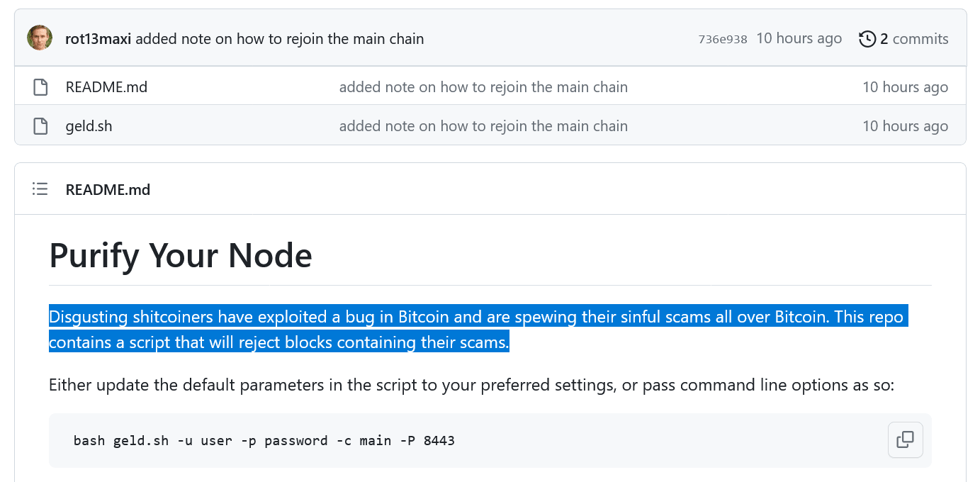Open the geld.sh file

click(89, 126)
